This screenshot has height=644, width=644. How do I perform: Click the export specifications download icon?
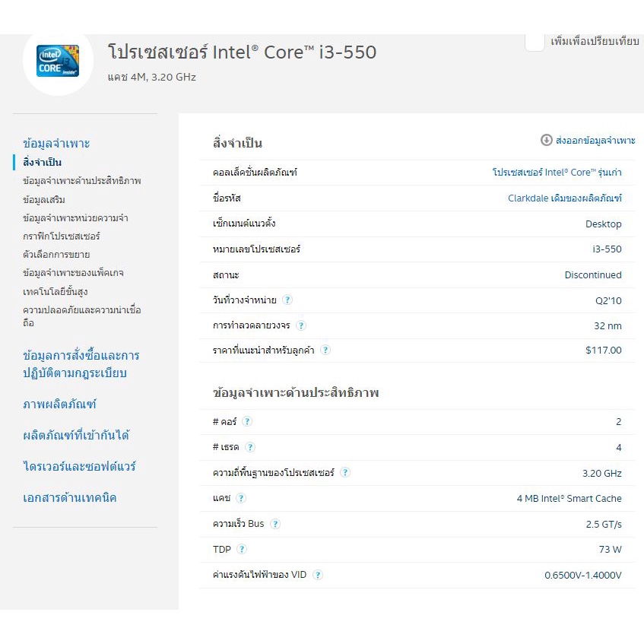[546, 140]
